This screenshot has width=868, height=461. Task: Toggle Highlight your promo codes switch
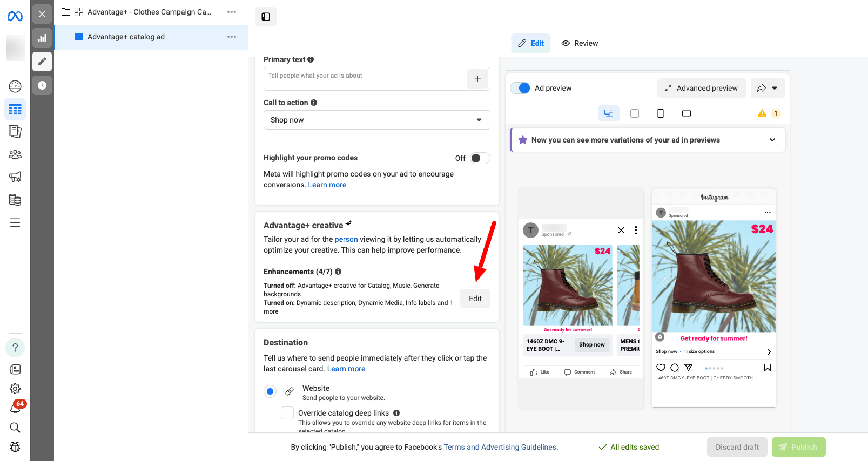[480, 158]
